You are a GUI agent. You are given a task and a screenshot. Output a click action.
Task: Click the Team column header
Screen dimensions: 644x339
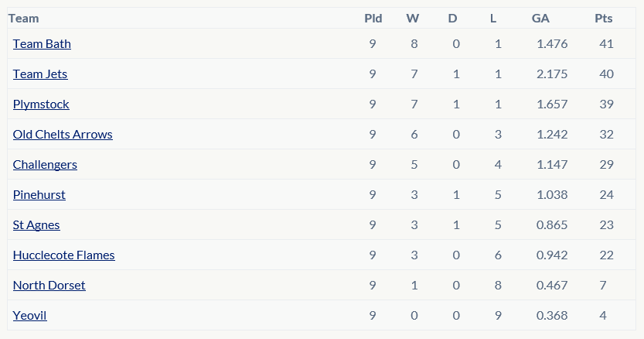coord(23,19)
